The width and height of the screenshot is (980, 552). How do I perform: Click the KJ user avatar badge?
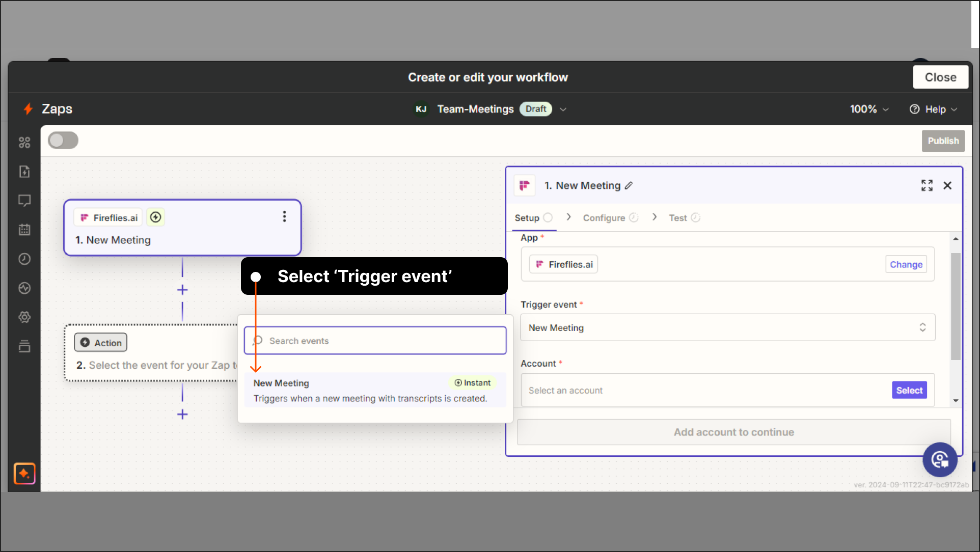tap(421, 109)
